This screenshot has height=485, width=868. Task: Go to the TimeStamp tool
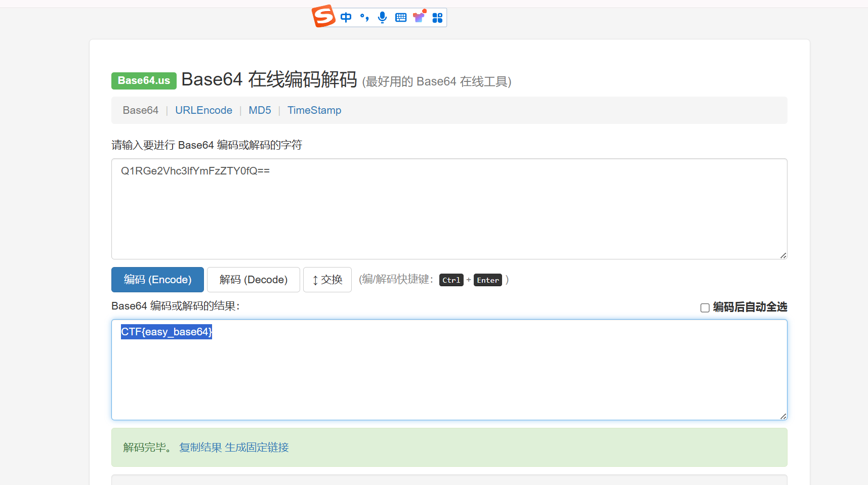coord(314,110)
